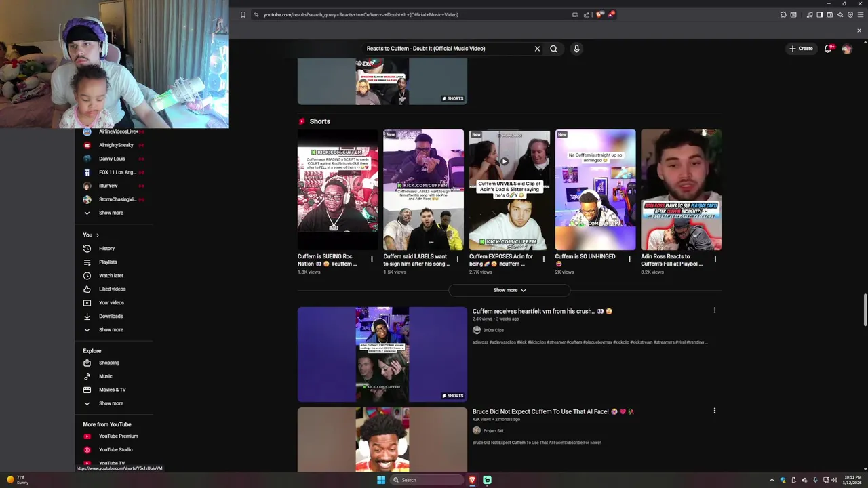Screen dimensions: 868x488
Task: Open FOX 11 Los Angeles subscription
Action: point(117,172)
